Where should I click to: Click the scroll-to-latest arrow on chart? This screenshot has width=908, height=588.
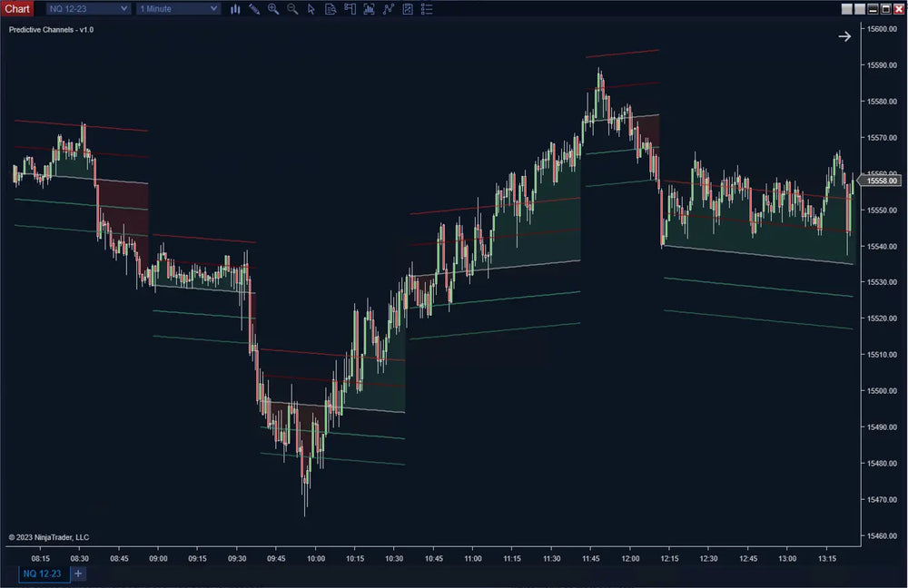(x=844, y=36)
